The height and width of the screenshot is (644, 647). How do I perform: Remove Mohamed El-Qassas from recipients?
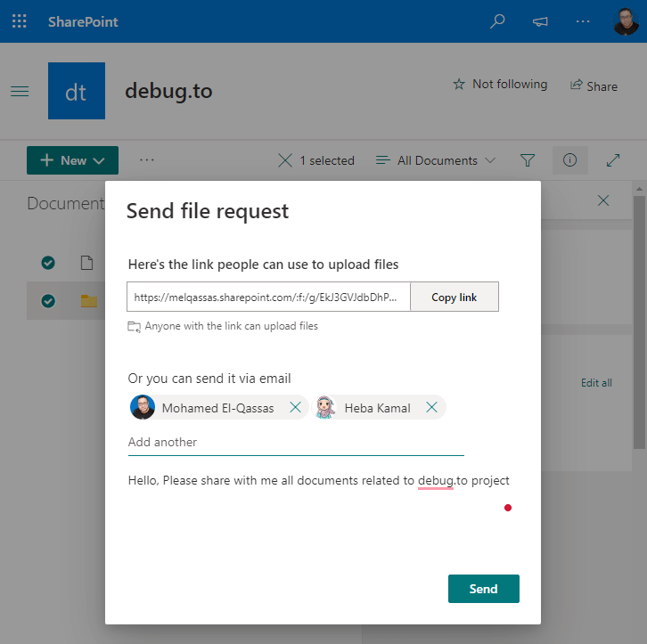click(295, 407)
